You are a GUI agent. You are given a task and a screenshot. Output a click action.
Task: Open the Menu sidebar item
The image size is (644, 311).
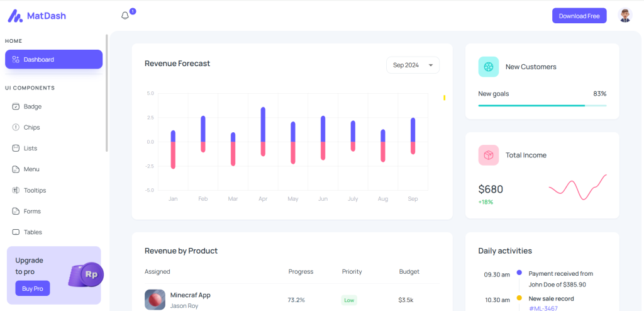click(31, 169)
